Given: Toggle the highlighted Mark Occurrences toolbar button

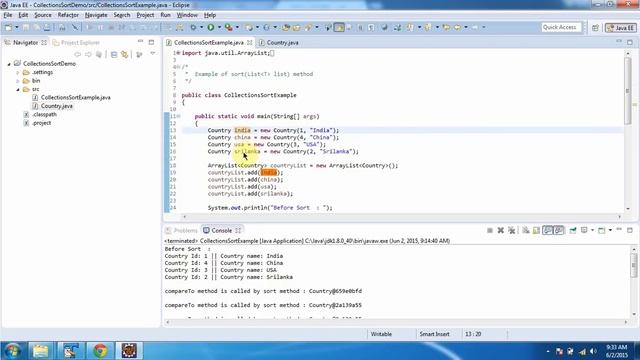Looking at the screenshot, I should tap(339, 27).
